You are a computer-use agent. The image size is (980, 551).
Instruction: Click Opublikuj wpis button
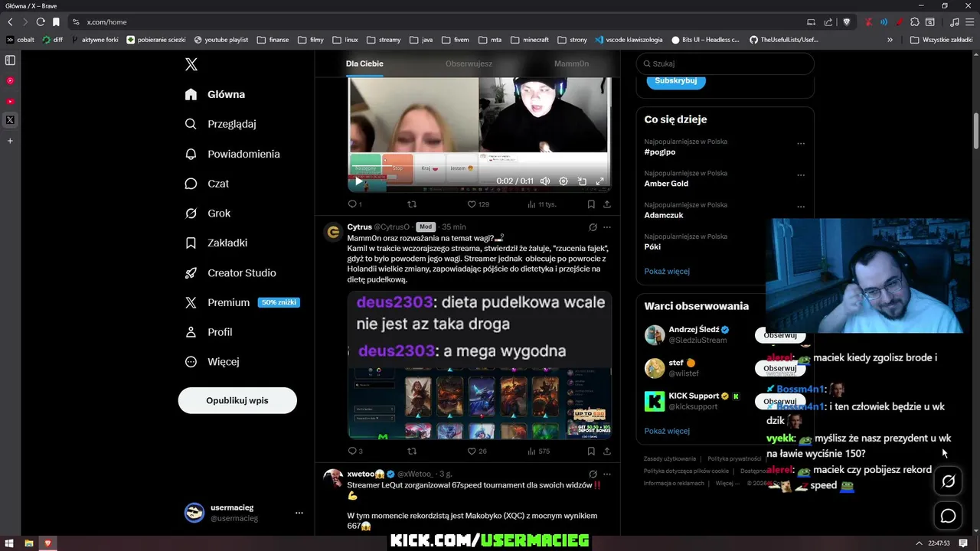(237, 400)
